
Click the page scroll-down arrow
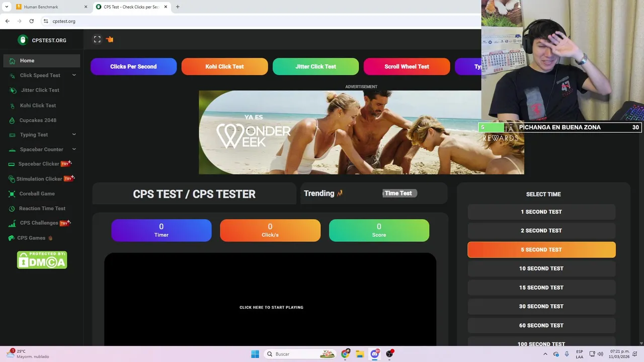point(641,343)
